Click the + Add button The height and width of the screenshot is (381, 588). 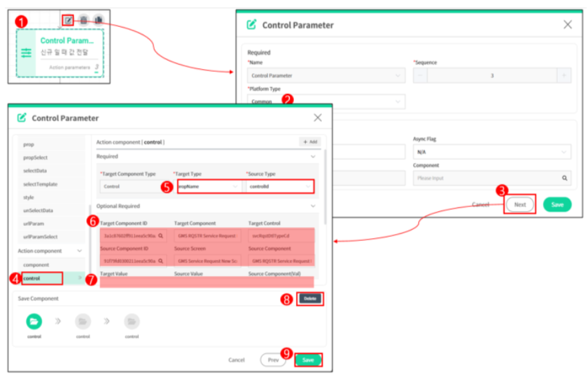coord(310,141)
